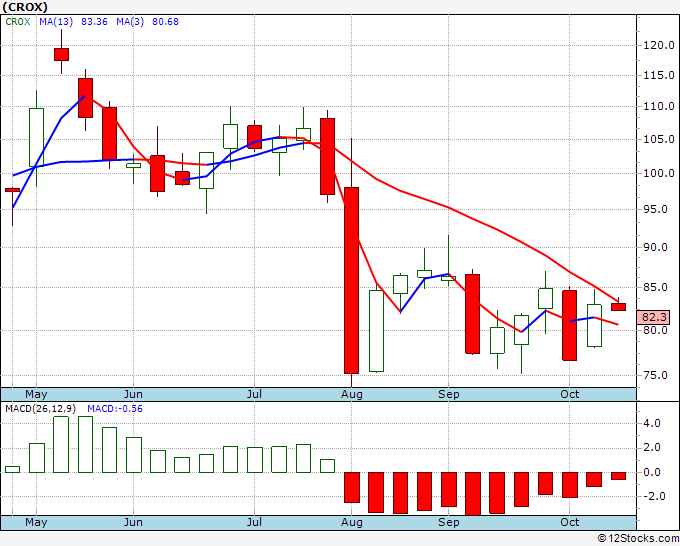Select the MA(13) value 83.36

coord(94,22)
